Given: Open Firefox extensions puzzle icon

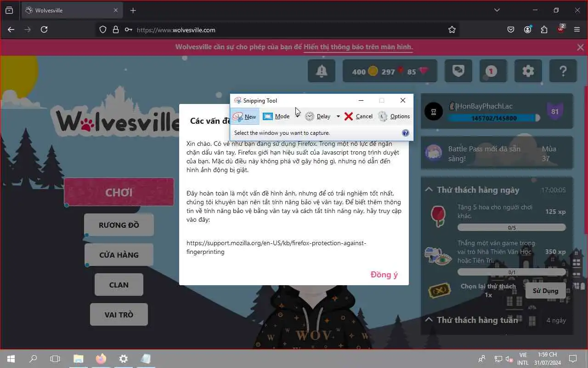Looking at the screenshot, I should pyautogui.click(x=544, y=29).
